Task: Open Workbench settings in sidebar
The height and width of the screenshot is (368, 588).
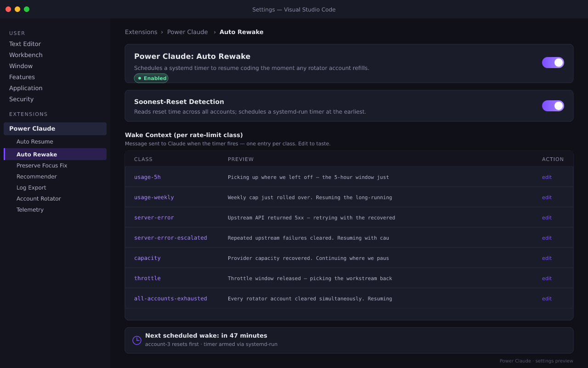Action: point(26,55)
